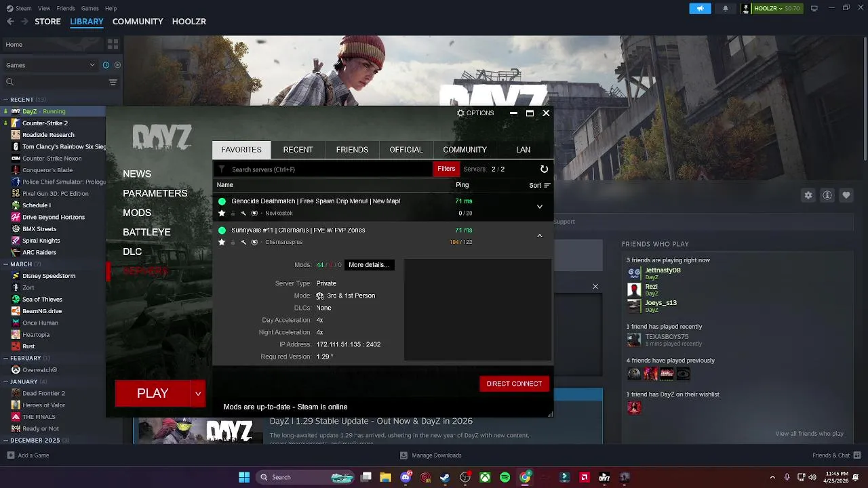Expand Games filter dropdown in library
The height and width of the screenshot is (488, 868).
(50, 65)
